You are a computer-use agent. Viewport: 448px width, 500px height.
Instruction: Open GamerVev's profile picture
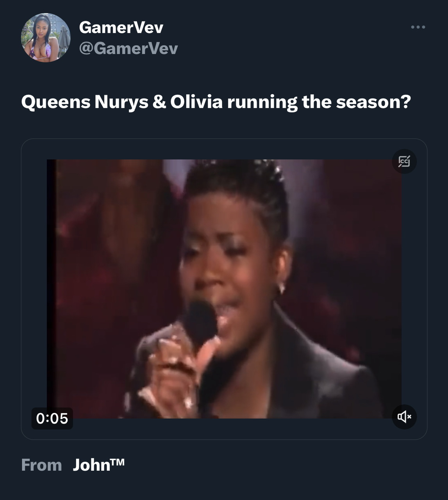(x=45, y=37)
